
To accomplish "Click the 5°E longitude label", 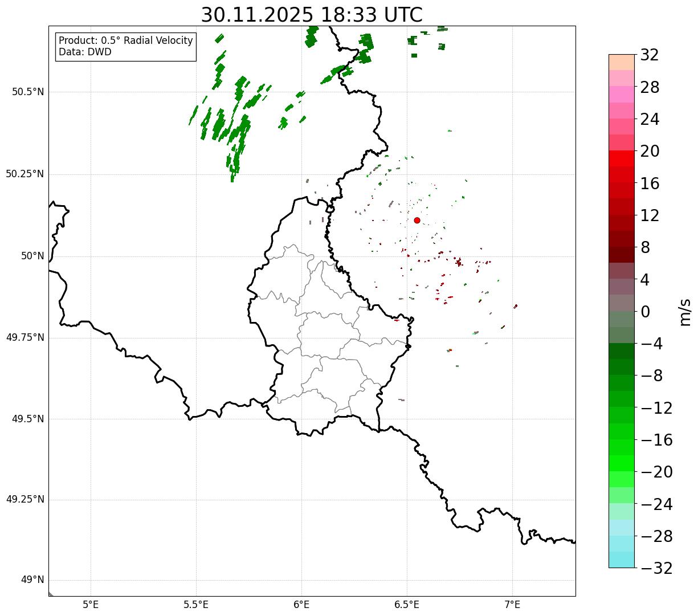I will [x=91, y=605].
